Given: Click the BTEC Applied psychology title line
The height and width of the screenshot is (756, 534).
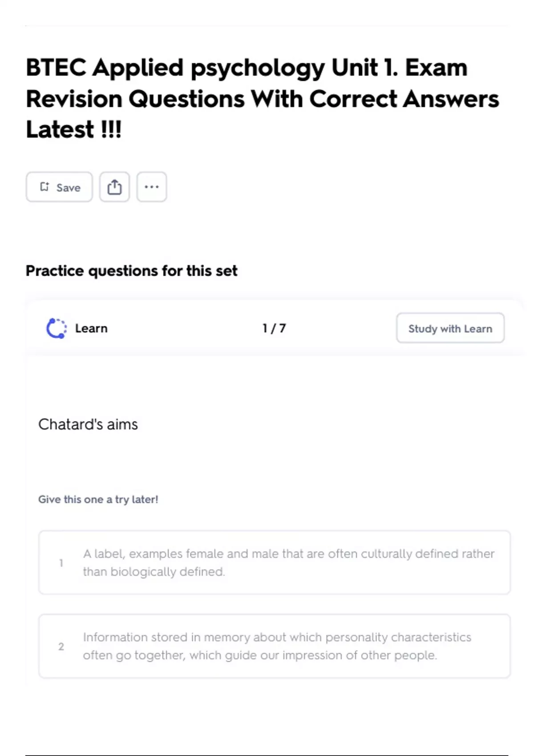Looking at the screenshot, I should pos(247,68).
